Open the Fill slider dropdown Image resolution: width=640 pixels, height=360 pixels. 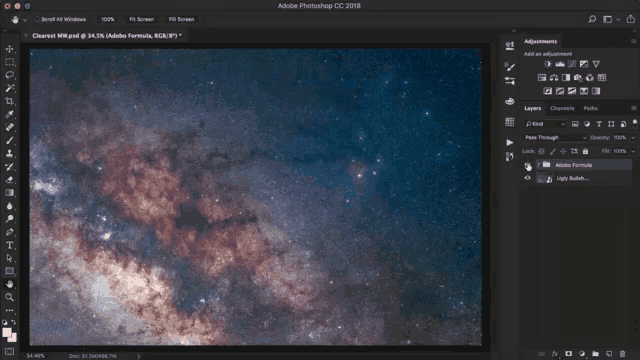point(633,151)
